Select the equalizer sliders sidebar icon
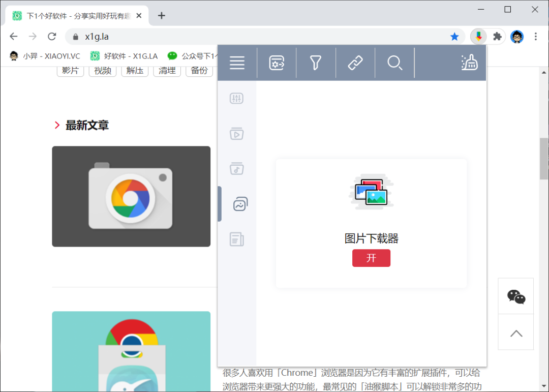Viewport: 549px width, 392px height. pos(237,99)
